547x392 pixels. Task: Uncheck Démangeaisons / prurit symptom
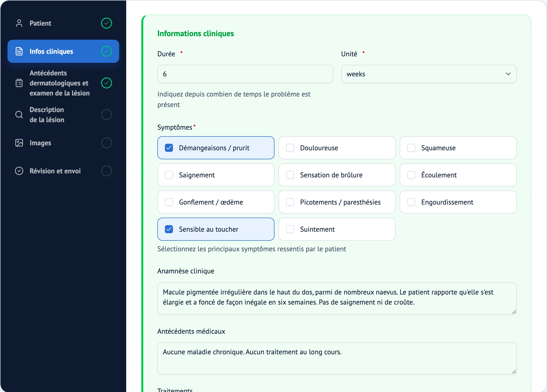(x=169, y=148)
